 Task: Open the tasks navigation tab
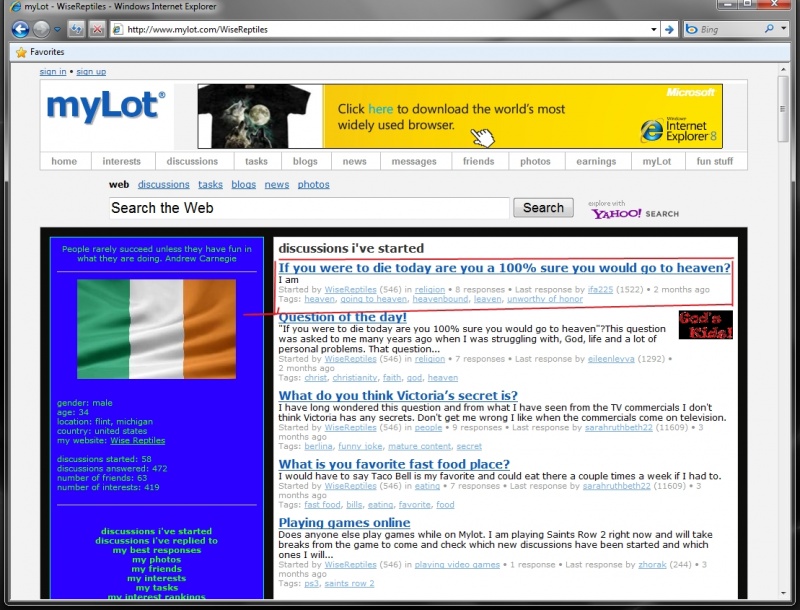pos(256,161)
